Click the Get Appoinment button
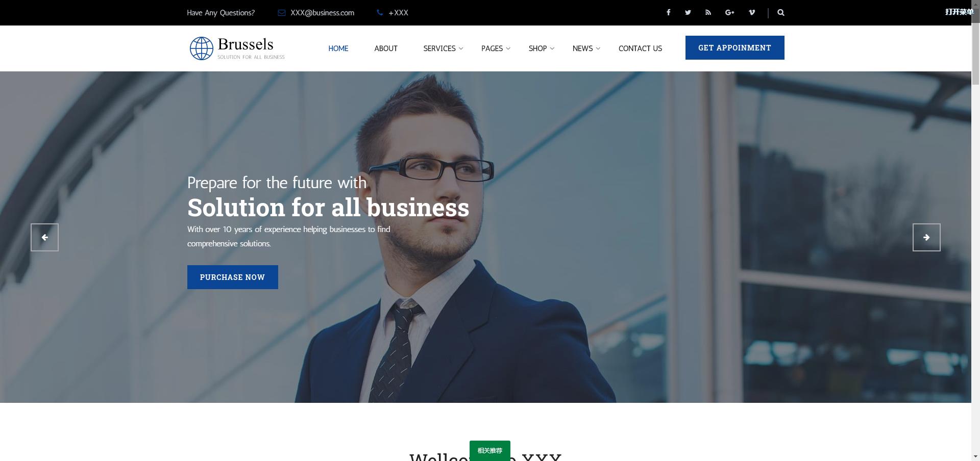 (x=735, y=47)
